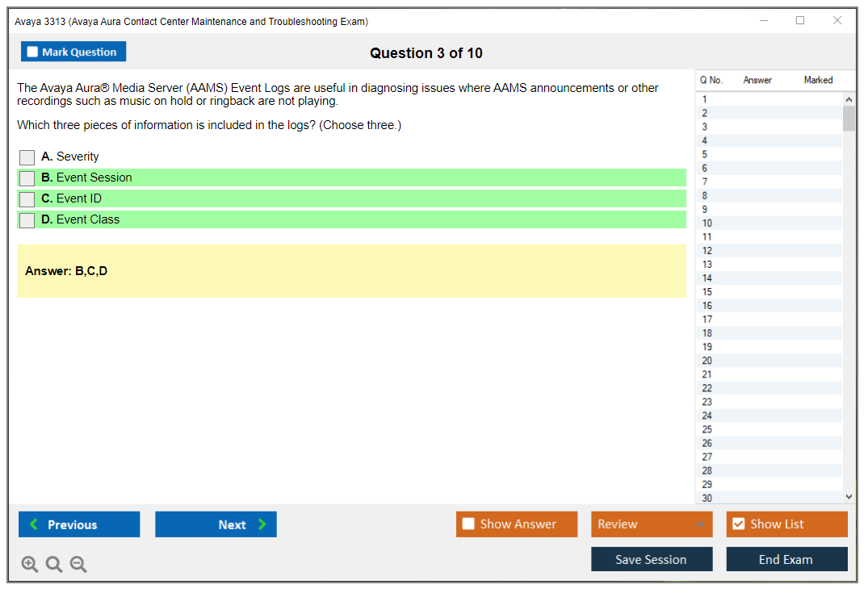Select checkbox for B. Event Session
This screenshot has width=868, height=593.
[27, 178]
